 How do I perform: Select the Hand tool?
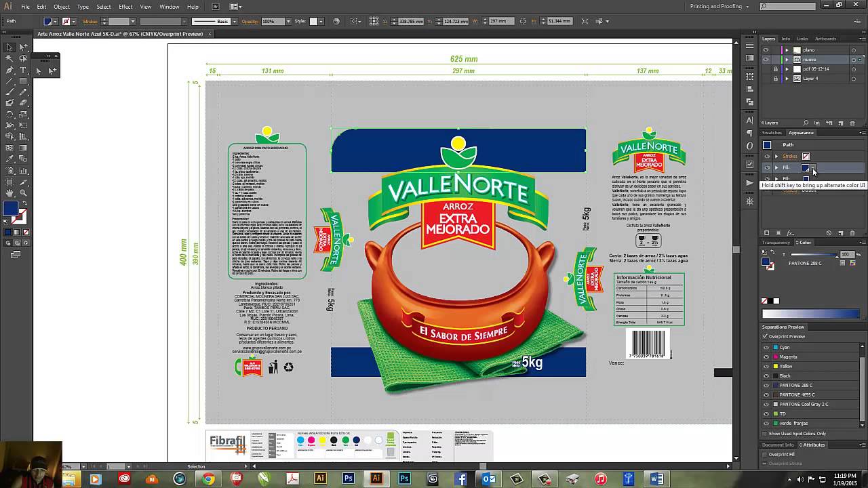pyautogui.click(x=9, y=192)
